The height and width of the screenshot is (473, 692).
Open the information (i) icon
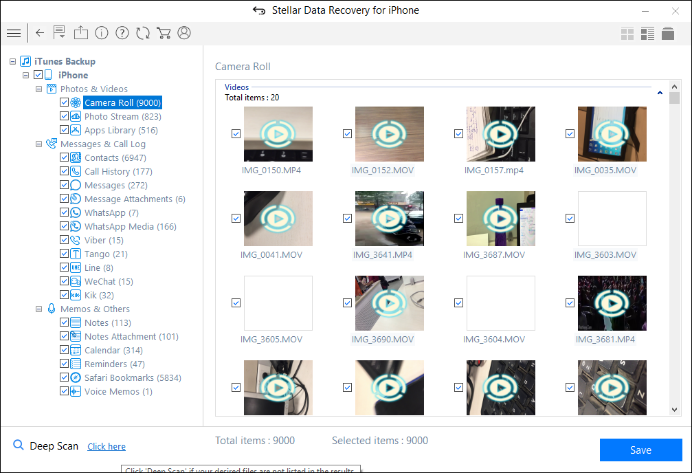tap(102, 33)
